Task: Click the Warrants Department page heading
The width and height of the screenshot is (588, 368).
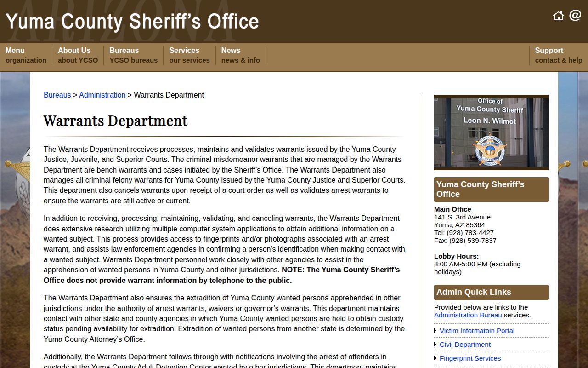Action: tap(116, 121)
